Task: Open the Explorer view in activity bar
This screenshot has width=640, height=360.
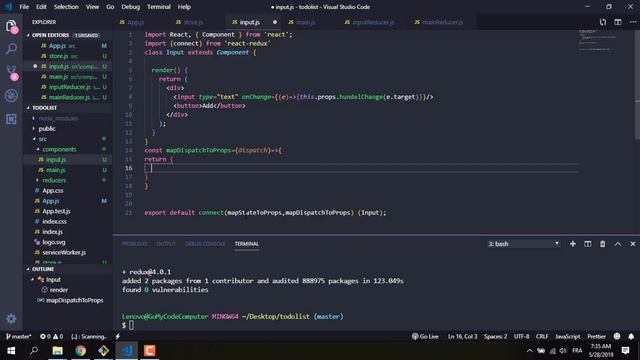Action: [x=11, y=27]
